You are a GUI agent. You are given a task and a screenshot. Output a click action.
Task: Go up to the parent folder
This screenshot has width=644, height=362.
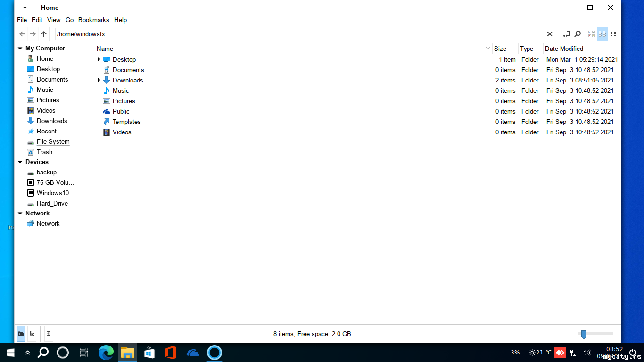coord(44,34)
